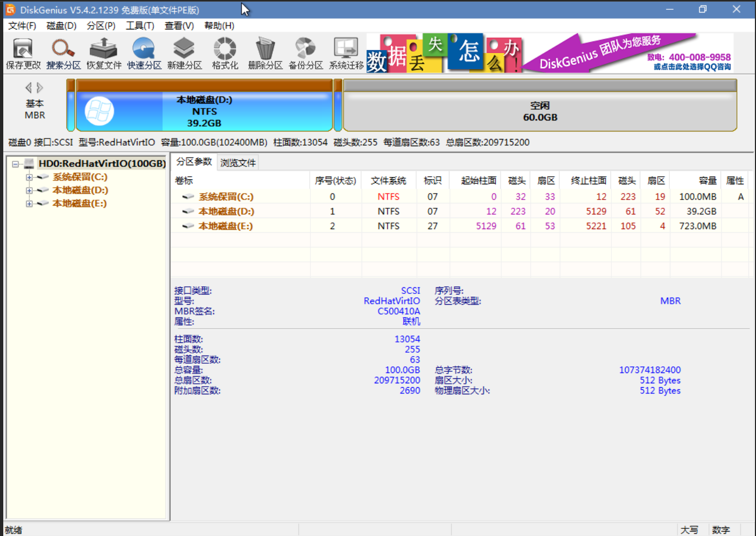Screen dimensions: 756x536
Task: Click the MBR签名 value C500410A
Action: 399,311
